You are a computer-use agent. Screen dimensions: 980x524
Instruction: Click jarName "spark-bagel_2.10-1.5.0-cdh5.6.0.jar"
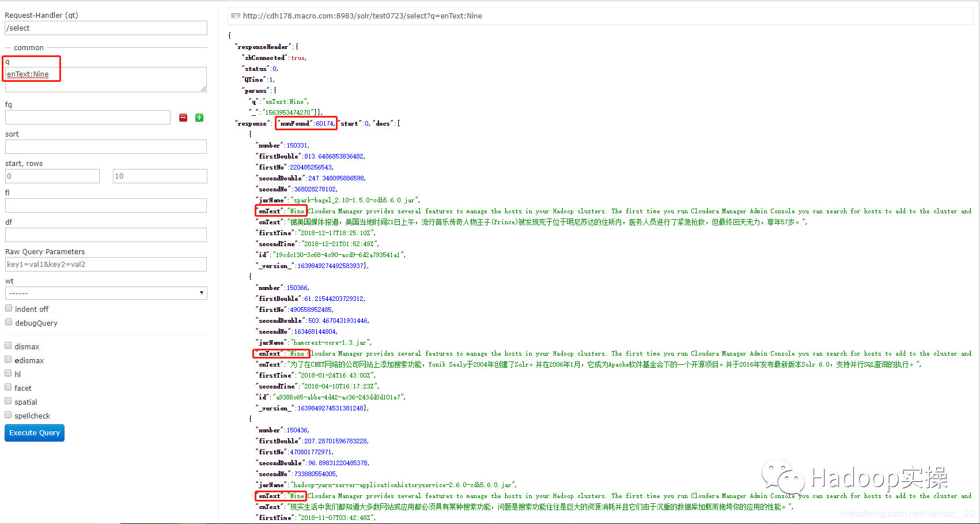point(355,200)
